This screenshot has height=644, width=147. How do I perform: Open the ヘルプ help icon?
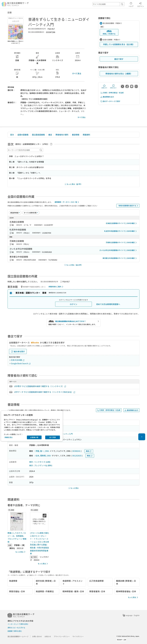131,3
